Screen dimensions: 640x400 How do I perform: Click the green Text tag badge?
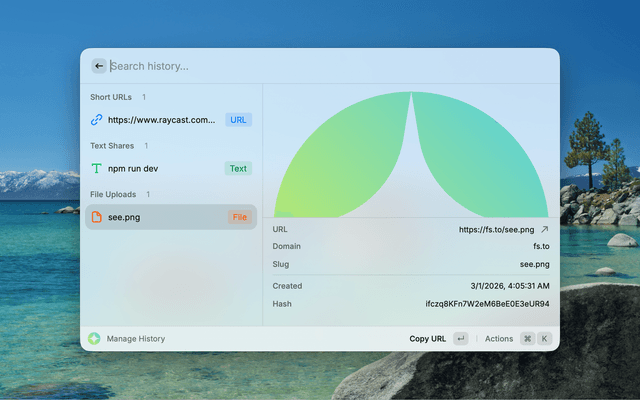238,169
